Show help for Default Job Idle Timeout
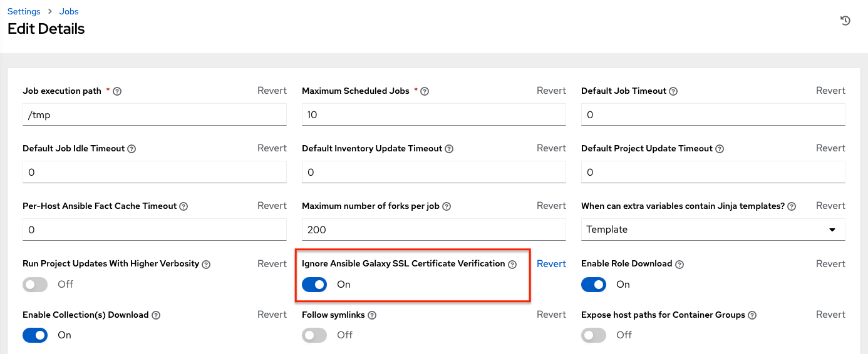 click(x=132, y=149)
